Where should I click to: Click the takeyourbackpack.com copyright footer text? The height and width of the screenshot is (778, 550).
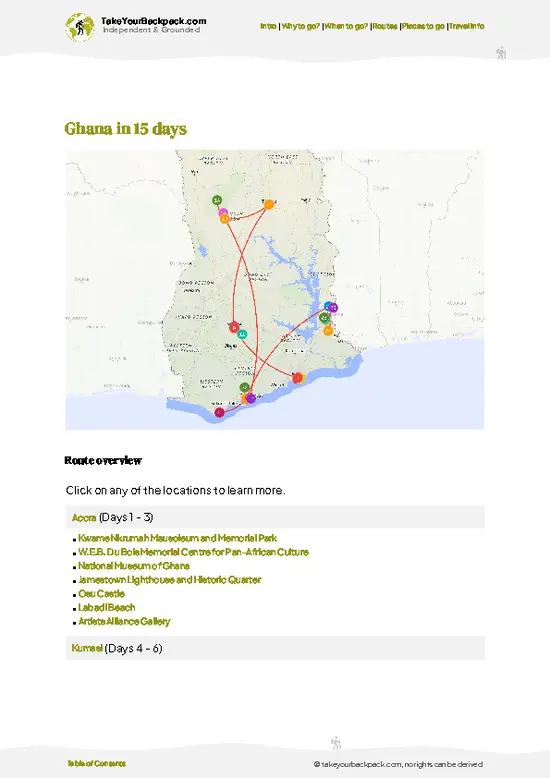coord(398,764)
